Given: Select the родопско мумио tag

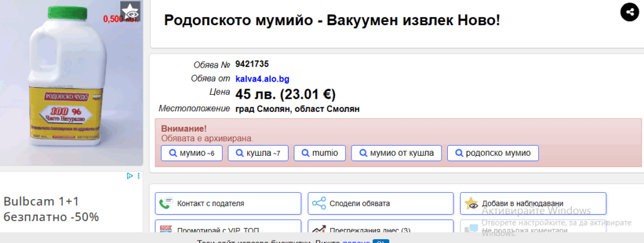Looking at the screenshot, I should click(493, 153).
